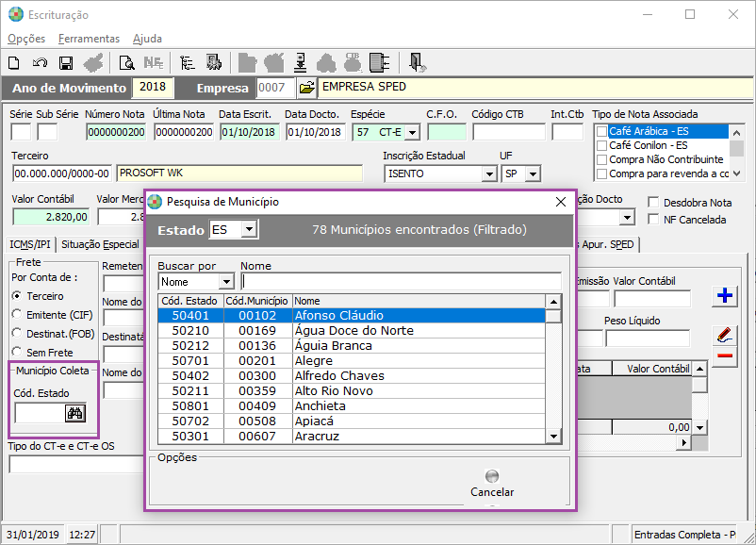This screenshot has width=756, height=545.
Task: Switch to the ICMS/IPI tab
Action: point(30,244)
